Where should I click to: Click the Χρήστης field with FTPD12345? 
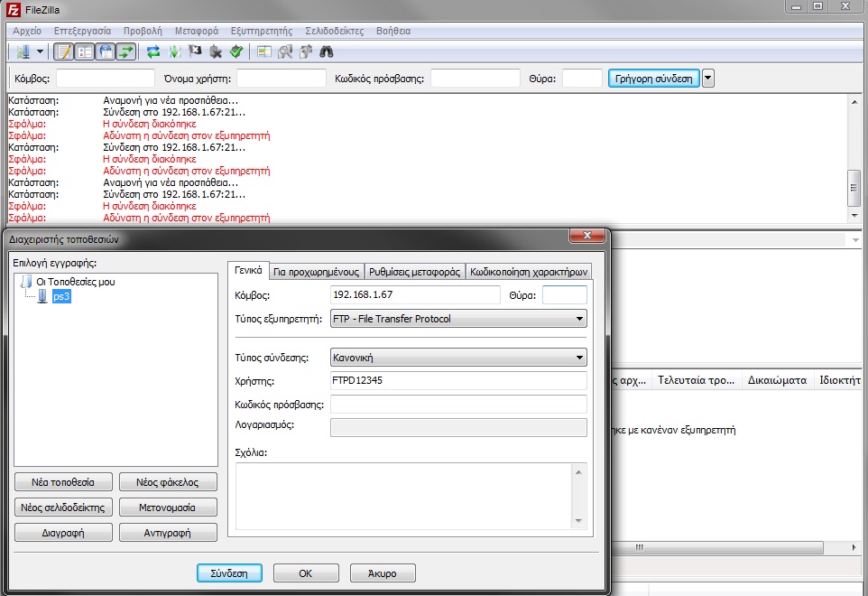(458, 380)
